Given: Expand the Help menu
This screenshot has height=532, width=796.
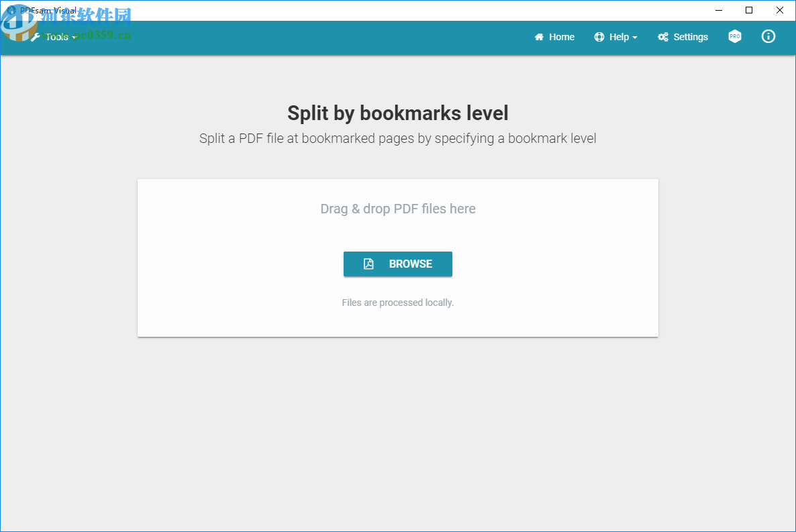Looking at the screenshot, I should pos(615,37).
